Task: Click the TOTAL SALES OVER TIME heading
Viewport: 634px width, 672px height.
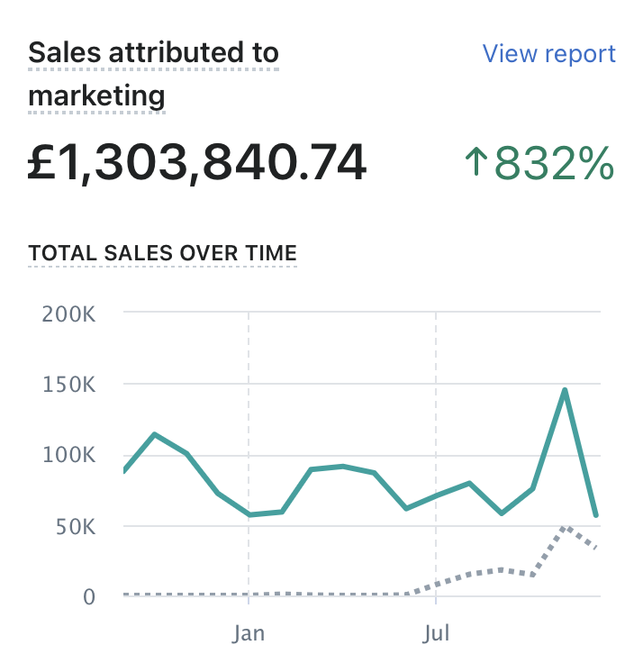Action: [x=163, y=254]
